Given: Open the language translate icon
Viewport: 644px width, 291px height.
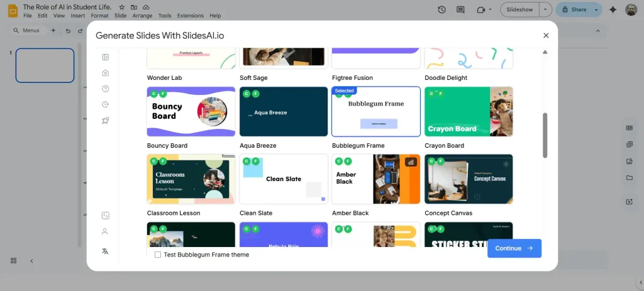Looking at the screenshot, I should [x=105, y=251].
